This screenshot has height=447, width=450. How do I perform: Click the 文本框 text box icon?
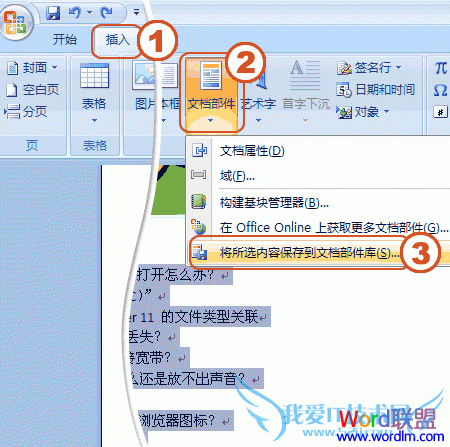[169, 76]
